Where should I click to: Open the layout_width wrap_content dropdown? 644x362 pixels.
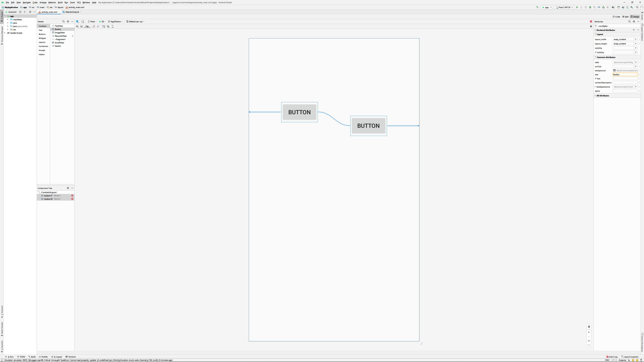[x=636, y=39]
